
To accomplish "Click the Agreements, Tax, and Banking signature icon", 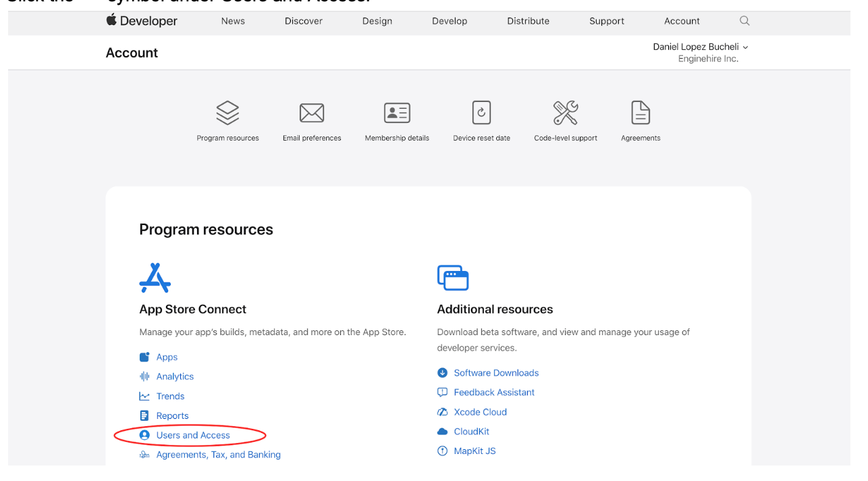I will click(x=144, y=455).
